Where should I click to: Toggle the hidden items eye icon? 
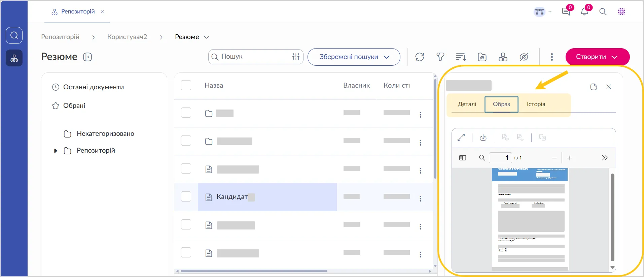[524, 57]
